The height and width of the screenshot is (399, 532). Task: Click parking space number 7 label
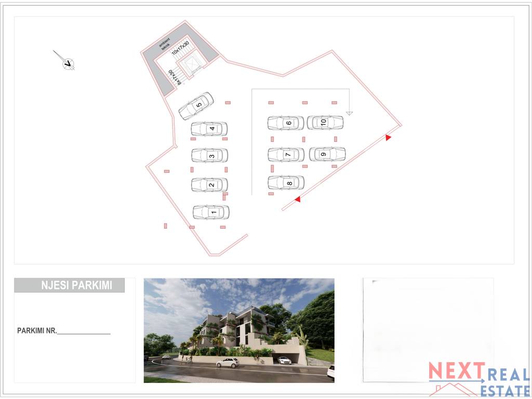click(288, 154)
